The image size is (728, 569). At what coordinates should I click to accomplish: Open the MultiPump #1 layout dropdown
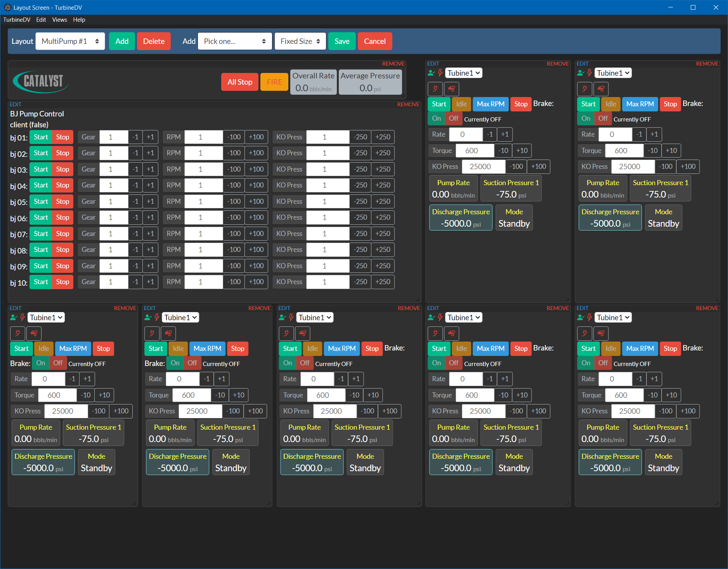click(70, 41)
